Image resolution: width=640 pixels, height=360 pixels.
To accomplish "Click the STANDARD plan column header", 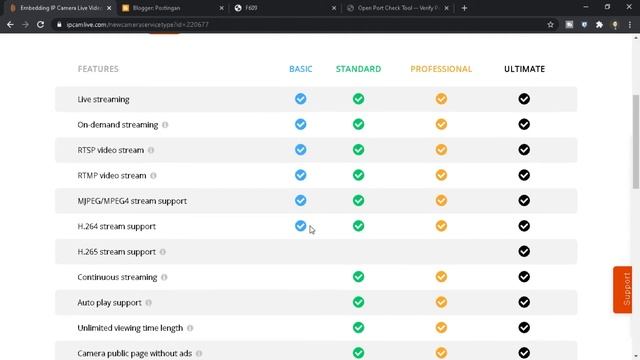I will click(x=358, y=69).
